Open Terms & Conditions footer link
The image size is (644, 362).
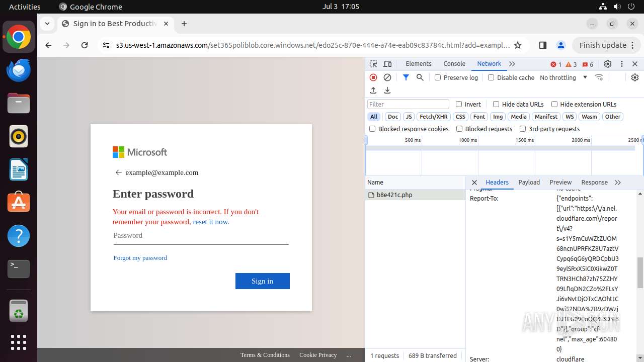(265, 355)
